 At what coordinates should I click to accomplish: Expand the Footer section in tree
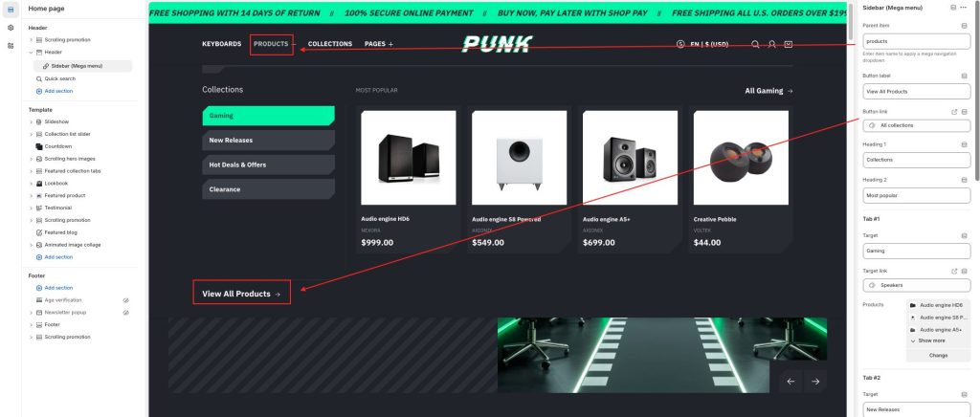click(x=31, y=324)
